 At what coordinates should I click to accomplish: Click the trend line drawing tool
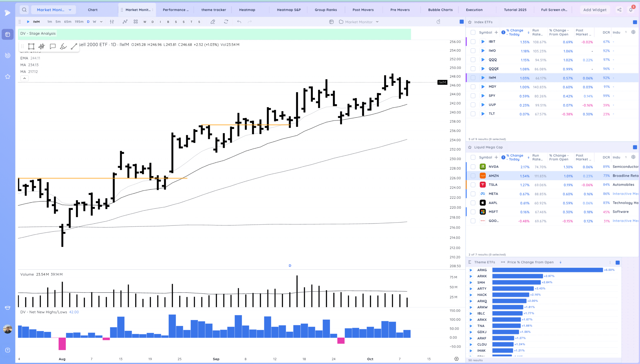(x=74, y=46)
